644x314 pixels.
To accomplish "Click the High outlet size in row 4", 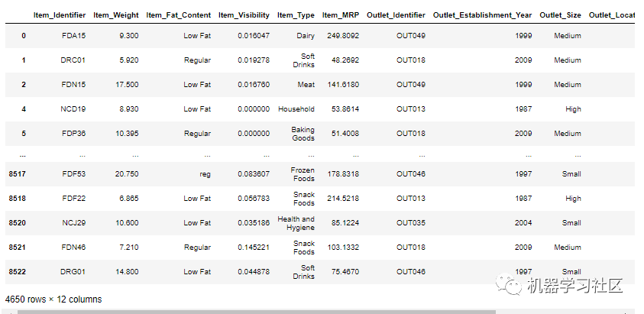I will tap(573, 109).
